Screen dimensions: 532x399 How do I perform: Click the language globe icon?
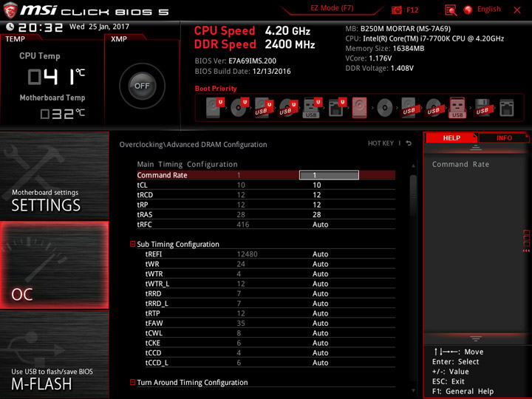(468, 10)
